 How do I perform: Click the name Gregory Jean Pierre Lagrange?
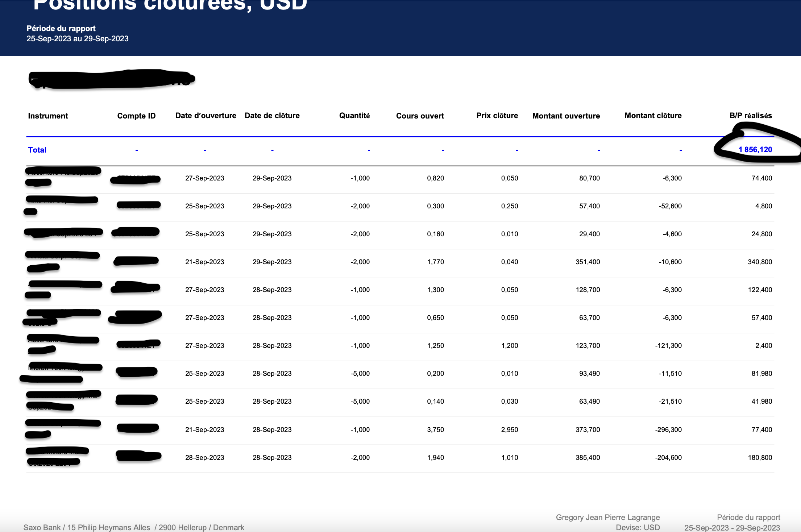click(x=607, y=517)
